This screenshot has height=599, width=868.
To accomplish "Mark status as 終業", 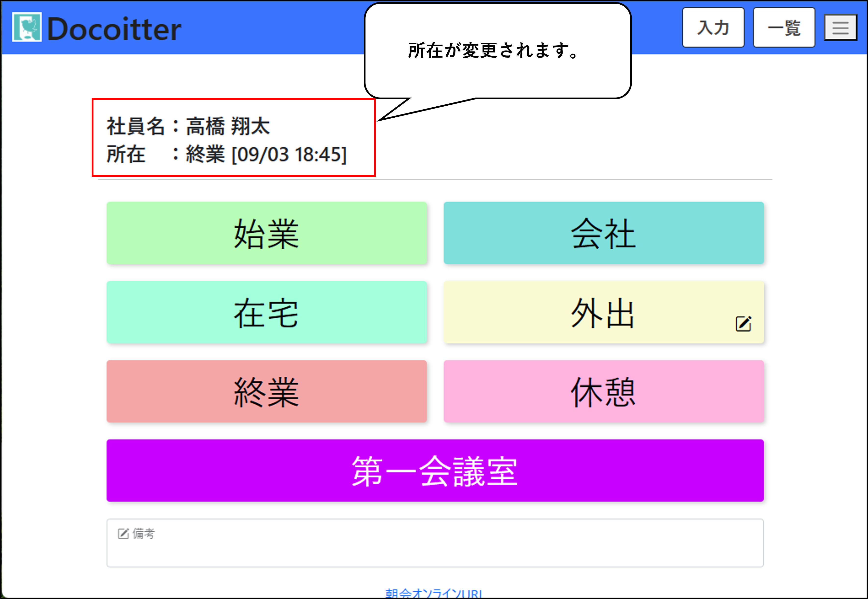I will [266, 391].
